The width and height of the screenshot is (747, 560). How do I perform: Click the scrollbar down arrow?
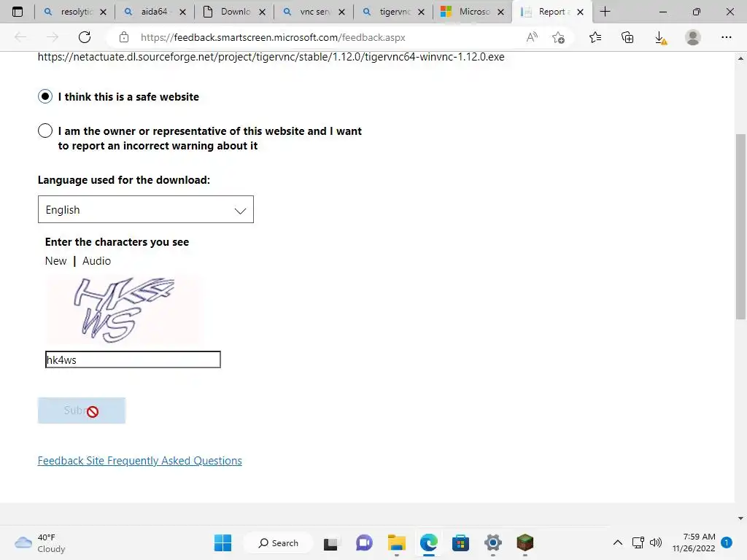pos(740,518)
